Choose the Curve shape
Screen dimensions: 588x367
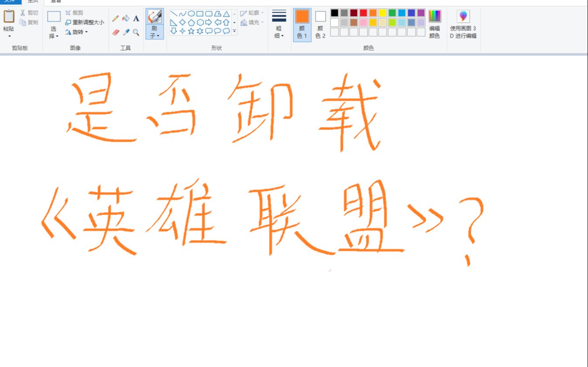[x=182, y=14]
